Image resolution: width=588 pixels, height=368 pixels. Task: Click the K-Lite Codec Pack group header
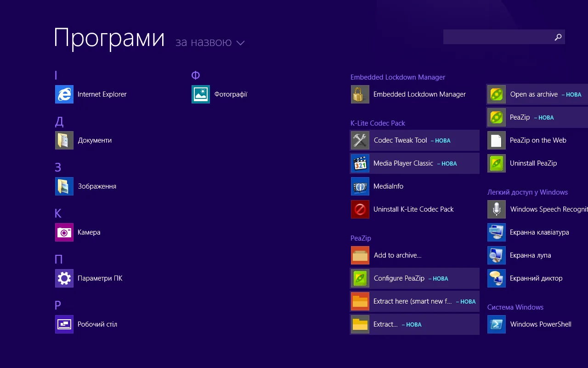[378, 123]
